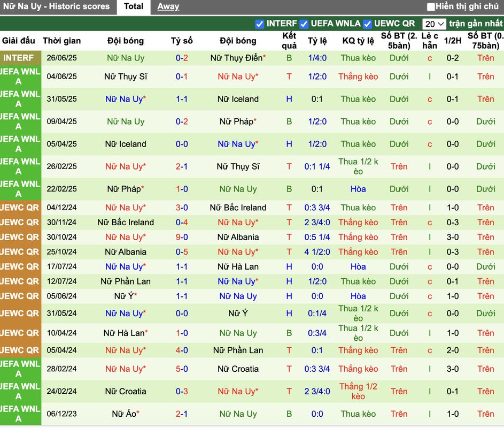Click Nữ Bắc Ireland in the 30/11/24 row
The image size is (504, 428).
(x=126, y=223)
